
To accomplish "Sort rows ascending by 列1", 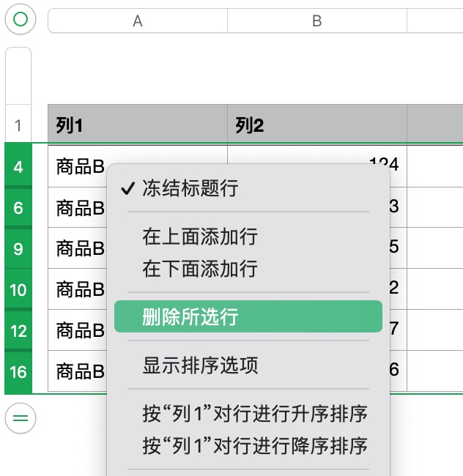I will [254, 413].
